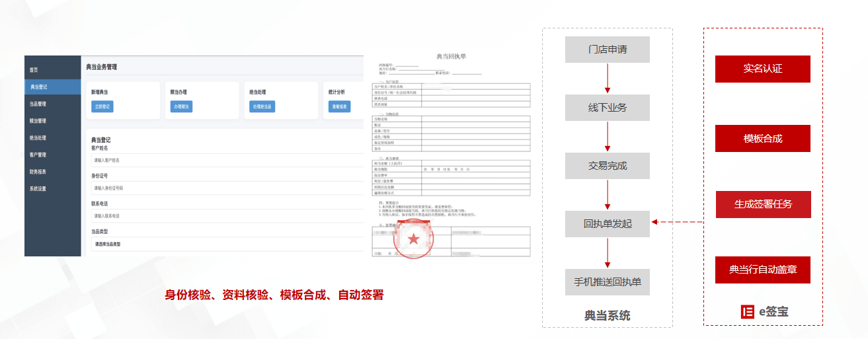Image resolution: width=868 pixels, height=339 pixels.
Task: Click the 联系电话 field label
Action: 100,204
